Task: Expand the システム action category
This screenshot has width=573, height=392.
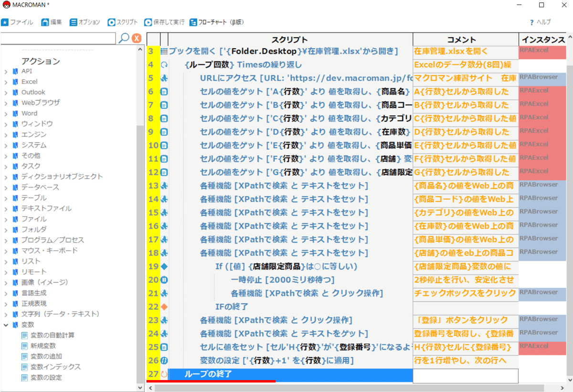Action: tap(6, 145)
